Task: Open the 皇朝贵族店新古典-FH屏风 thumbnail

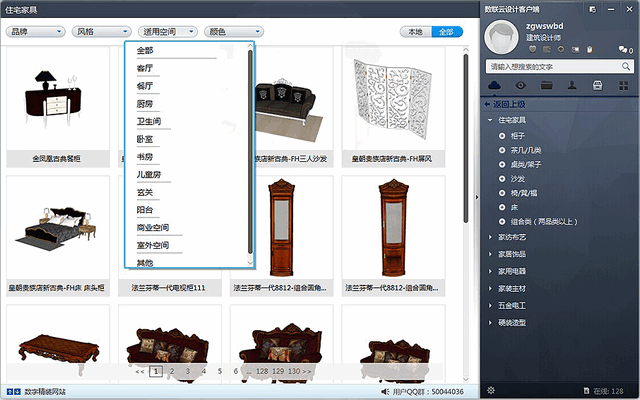Action: [393, 98]
